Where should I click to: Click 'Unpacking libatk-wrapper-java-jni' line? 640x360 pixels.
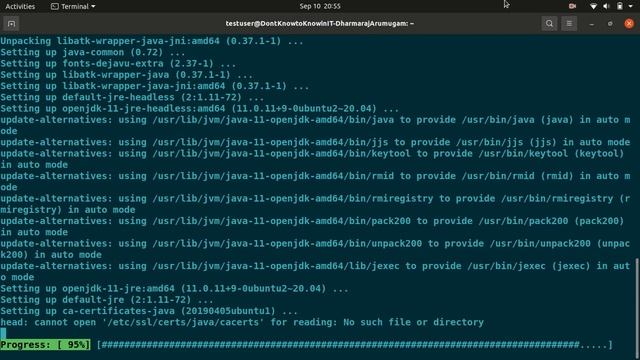click(x=152, y=41)
